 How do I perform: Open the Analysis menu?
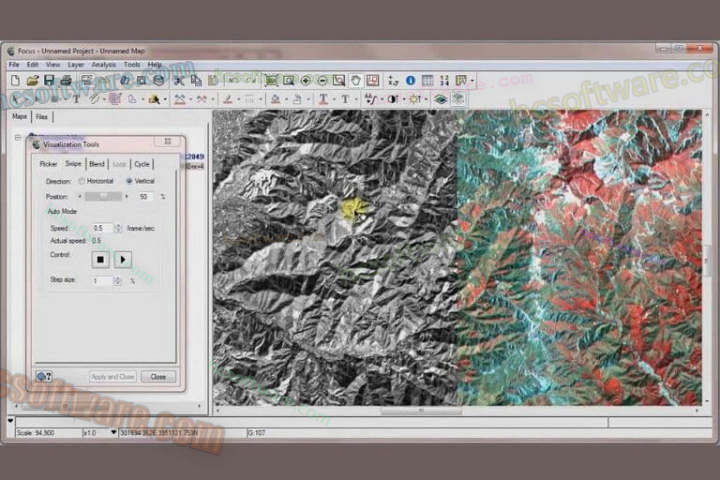pos(104,65)
